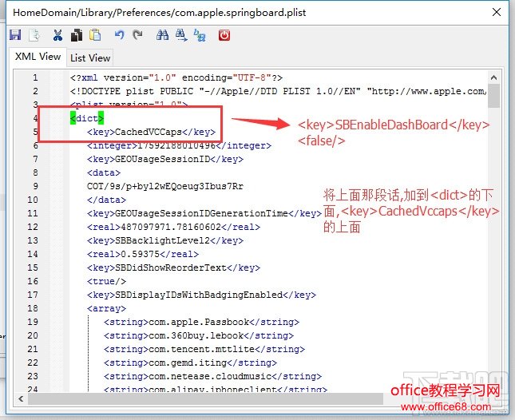Viewport: 515px width, 420px height.
Task: Click the real value 0.59375 line
Action: click(x=143, y=254)
